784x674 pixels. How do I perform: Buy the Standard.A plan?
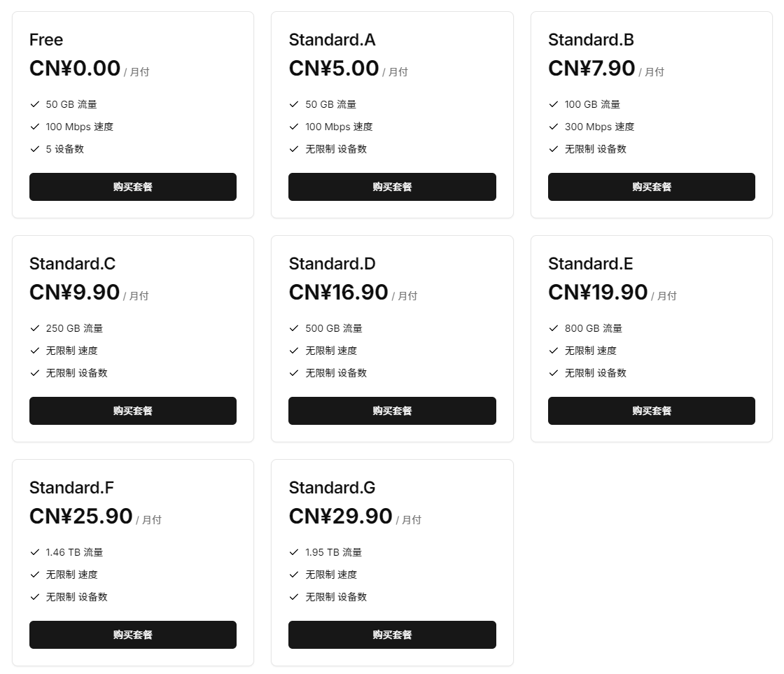[392, 187]
